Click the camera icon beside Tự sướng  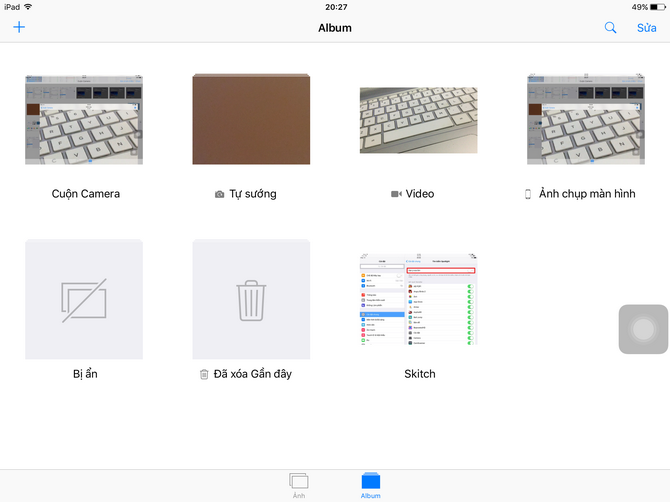[x=220, y=194]
